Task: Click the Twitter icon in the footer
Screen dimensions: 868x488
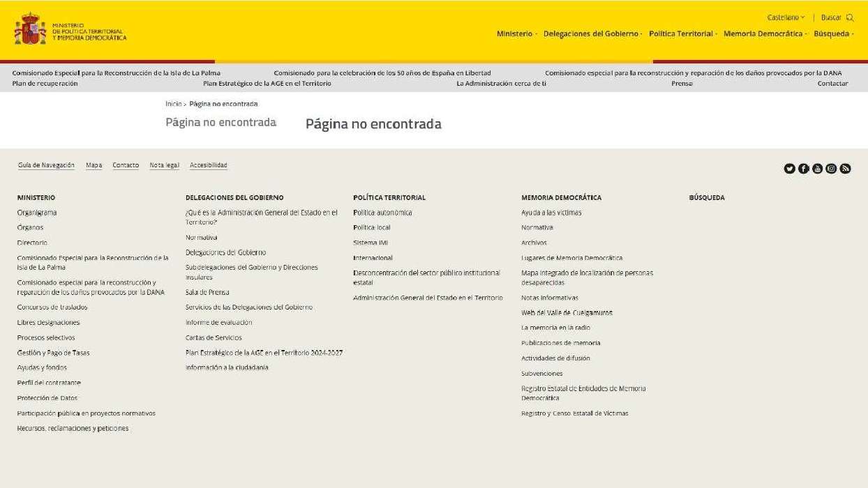Action: pyautogui.click(x=789, y=169)
